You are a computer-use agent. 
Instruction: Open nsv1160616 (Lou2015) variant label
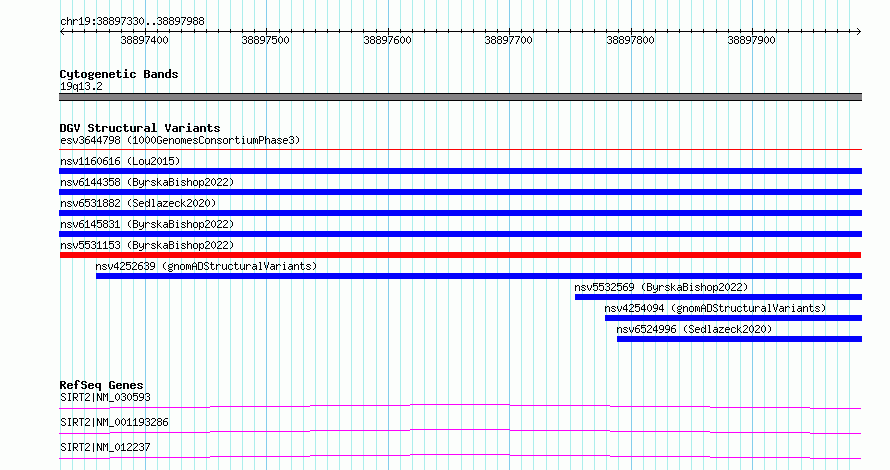[120, 161]
